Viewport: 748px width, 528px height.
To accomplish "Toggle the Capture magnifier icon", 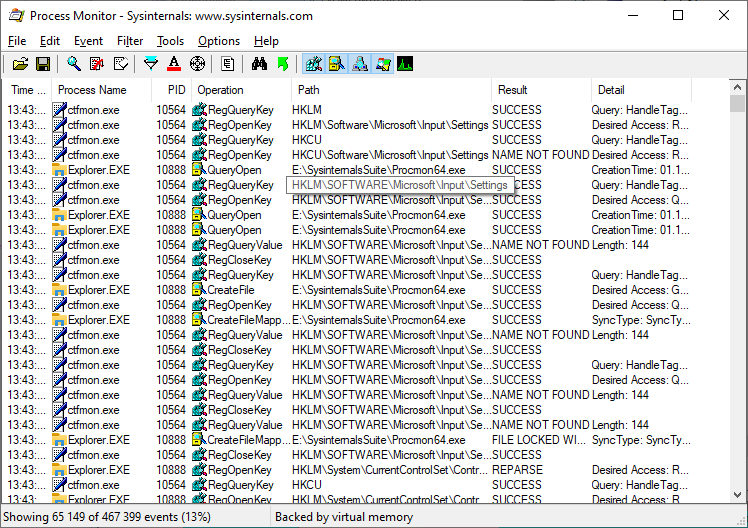I will [x=74, y=64].
